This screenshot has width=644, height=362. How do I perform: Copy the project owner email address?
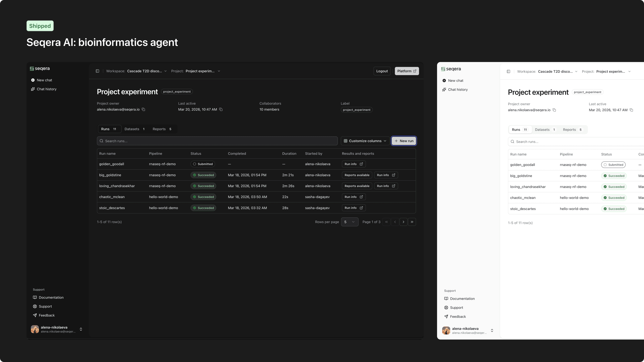point(143,109)
